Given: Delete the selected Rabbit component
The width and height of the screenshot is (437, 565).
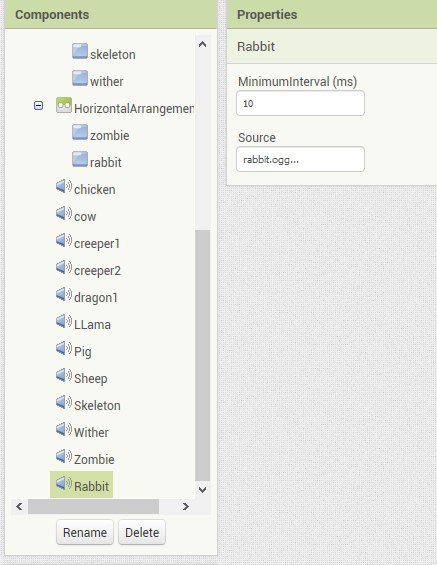Looking at the screenshot, I should coord(142,532).
